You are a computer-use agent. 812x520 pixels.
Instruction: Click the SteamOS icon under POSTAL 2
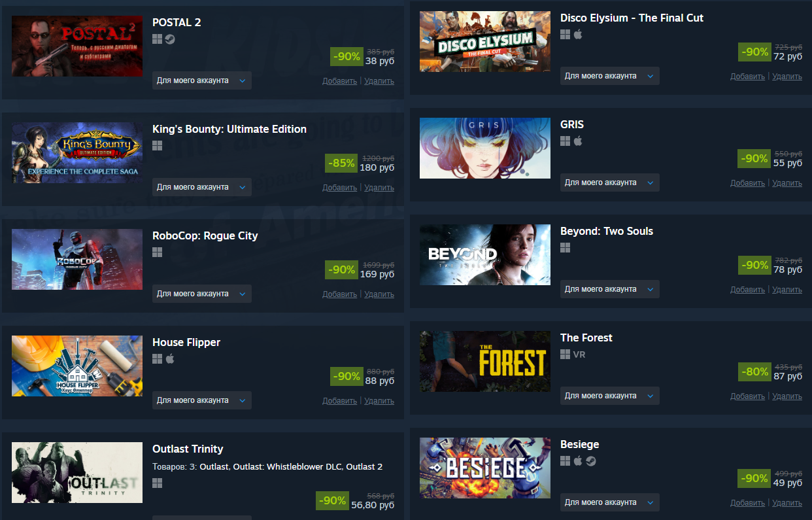(170, 39)
